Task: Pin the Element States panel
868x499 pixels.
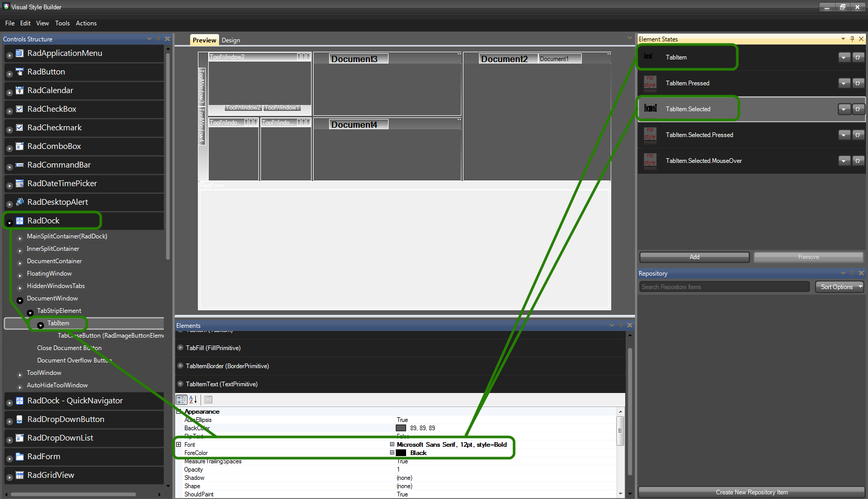Action: click(x=852, y=39)
